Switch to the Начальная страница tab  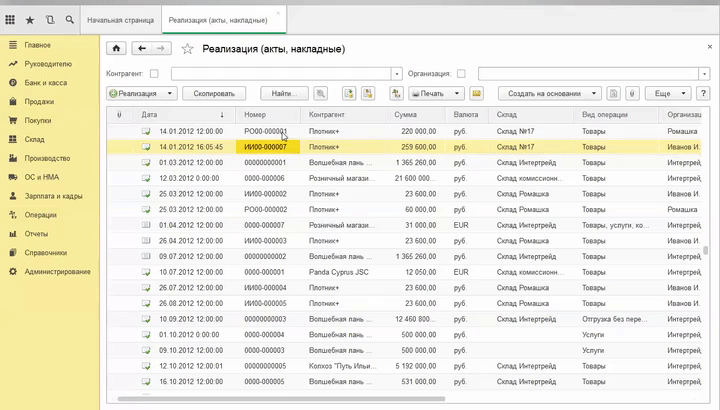(120, 19)
